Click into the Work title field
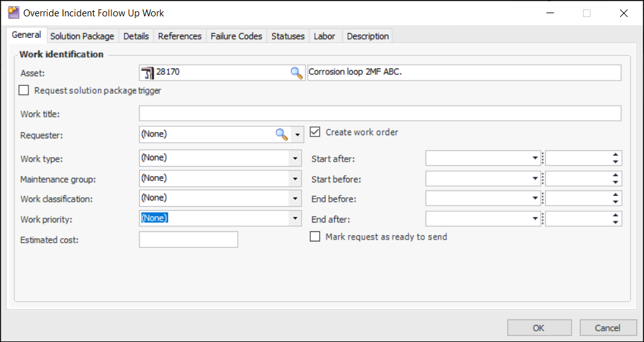The image size is (644, 342). [x=380, y=114]
